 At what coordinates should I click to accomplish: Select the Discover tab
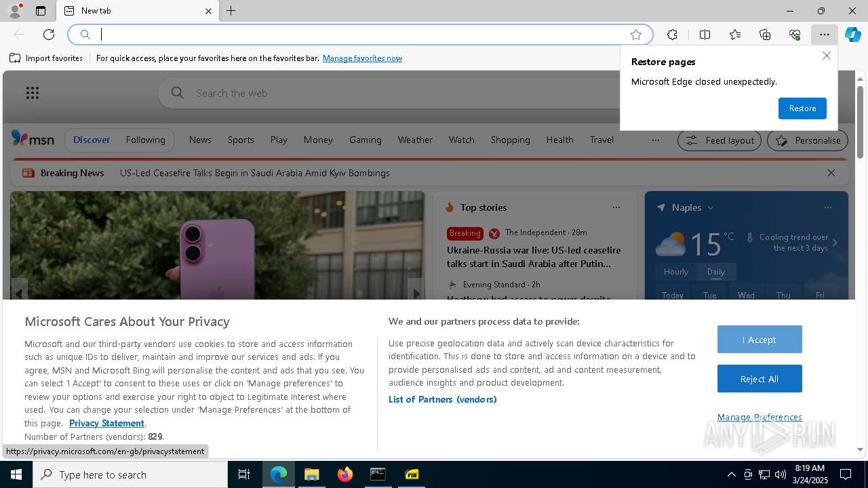(92, 140)
